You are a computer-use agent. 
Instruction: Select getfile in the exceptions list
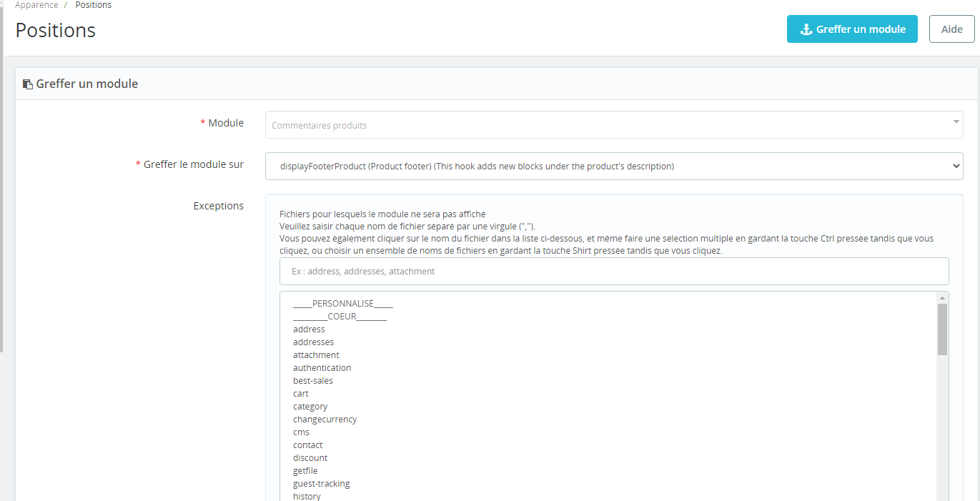[x=305, y=471]
